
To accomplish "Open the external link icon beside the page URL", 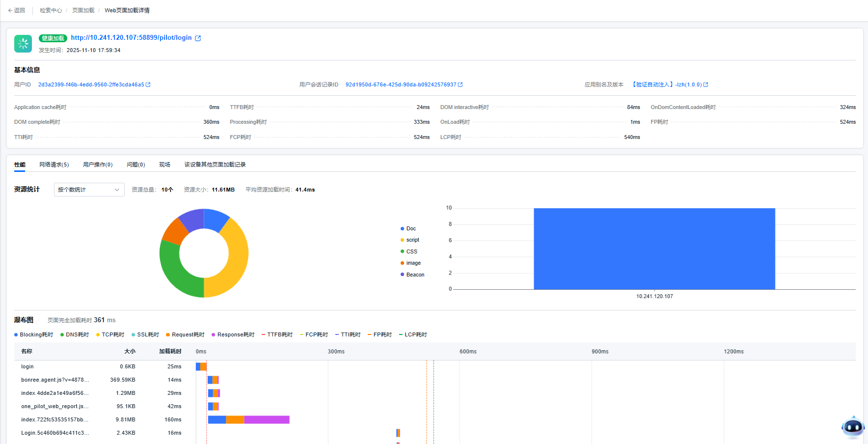I will pos(198,38).
